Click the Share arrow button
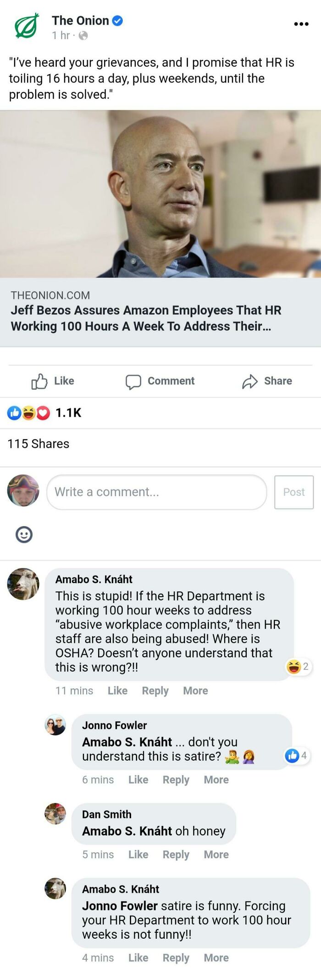This screenshot has height=980, width=321. click(267, 381)
